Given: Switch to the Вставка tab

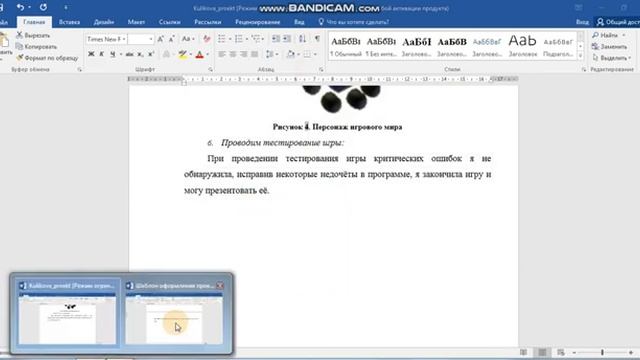Looking at the screenshot, I should coord(69,22).
